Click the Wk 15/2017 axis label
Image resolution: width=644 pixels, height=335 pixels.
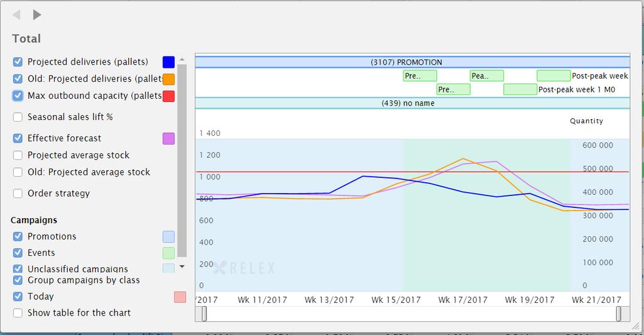pos(396,300)
